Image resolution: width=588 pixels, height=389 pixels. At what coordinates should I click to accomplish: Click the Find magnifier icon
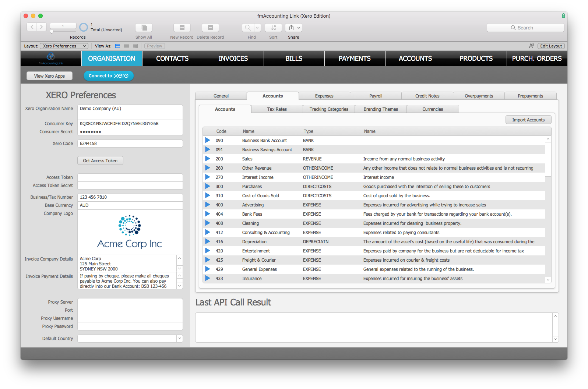pyautogui.click(x=248, y=28)
